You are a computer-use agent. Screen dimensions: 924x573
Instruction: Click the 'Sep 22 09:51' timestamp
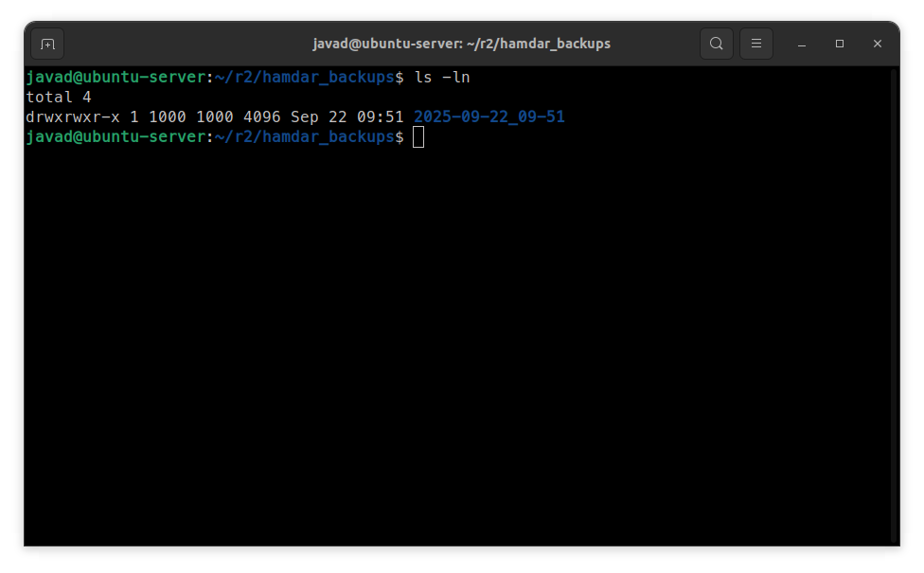click(347, 117)
